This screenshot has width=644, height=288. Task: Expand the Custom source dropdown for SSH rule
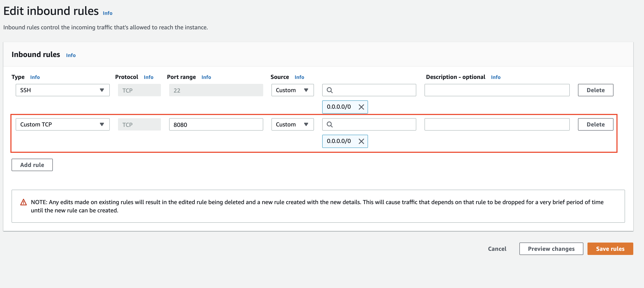[x=292, y=90]
